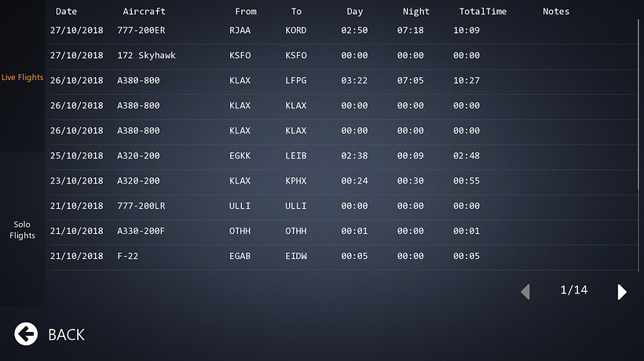Select the 172 Skyhawk KSFO flight row
Screen dimensions: 644x361
[343, 56]
